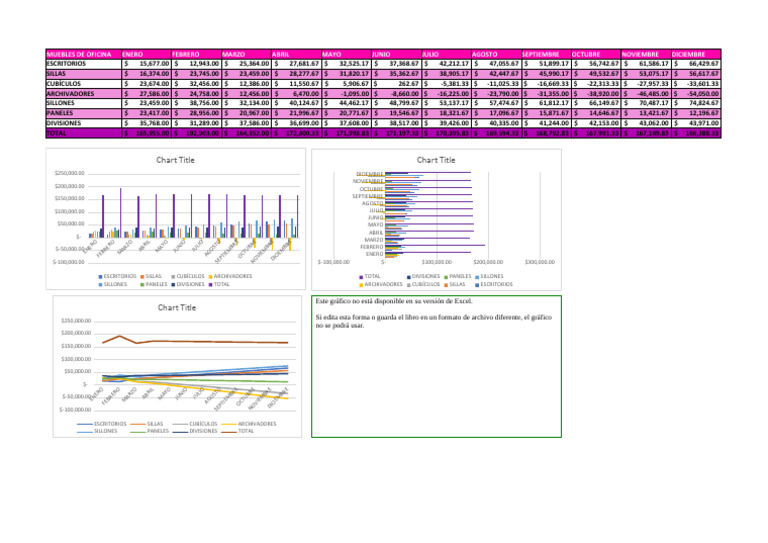Select the PANELES legend entry in the bar chart
The width and height of the screenshot is (768, 543).
point(459,275)
